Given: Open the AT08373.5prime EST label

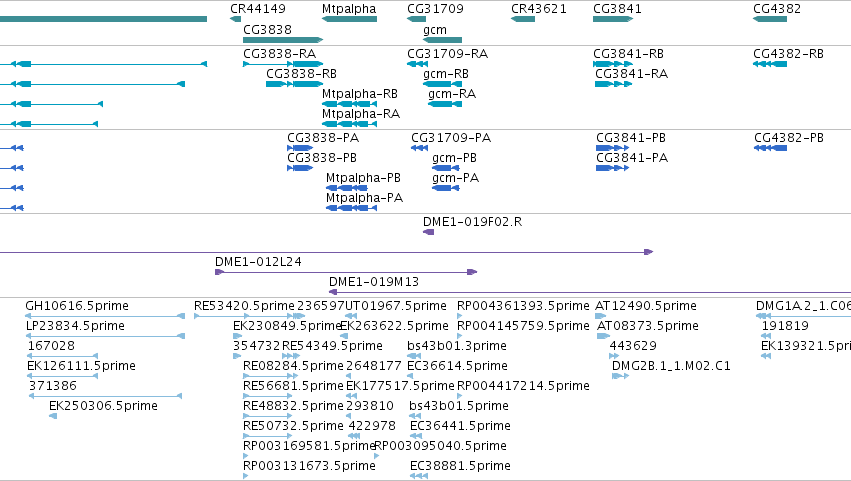Looking at the screenshot, I should tap(647, 326).
